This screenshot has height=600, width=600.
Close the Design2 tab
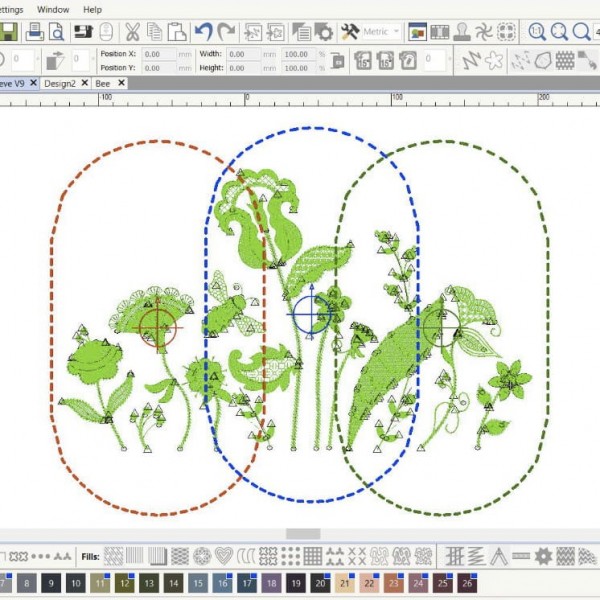[x=86, y=84]
